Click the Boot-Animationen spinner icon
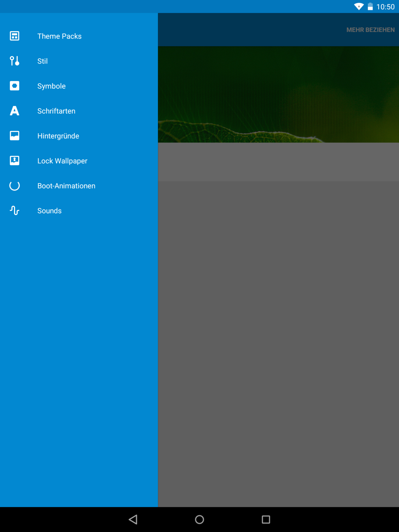The width and height of the screenshot is (399, 532). click(x=15, y=186)
